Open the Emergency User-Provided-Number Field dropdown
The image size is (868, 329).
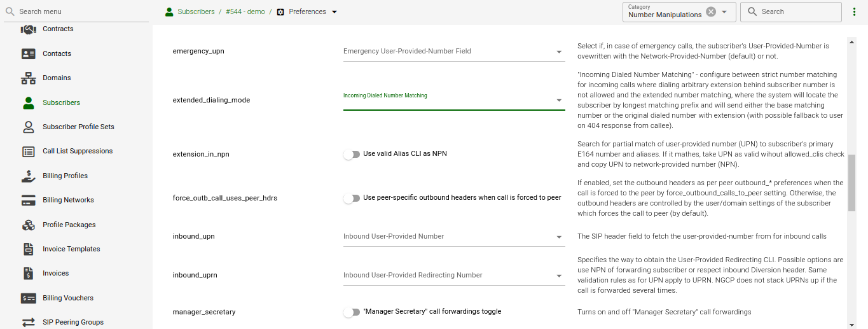(x=454, y=52)
